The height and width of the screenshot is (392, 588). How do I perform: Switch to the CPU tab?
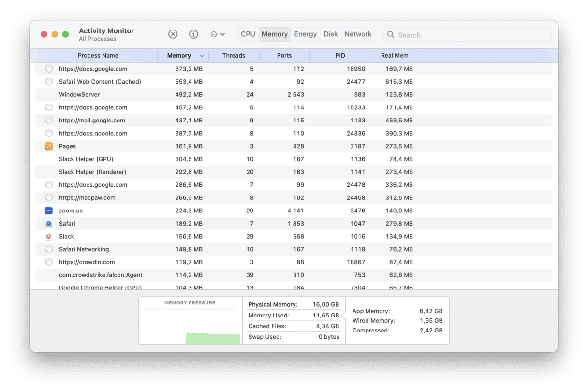pyautogui.click(x=248, y=34)
